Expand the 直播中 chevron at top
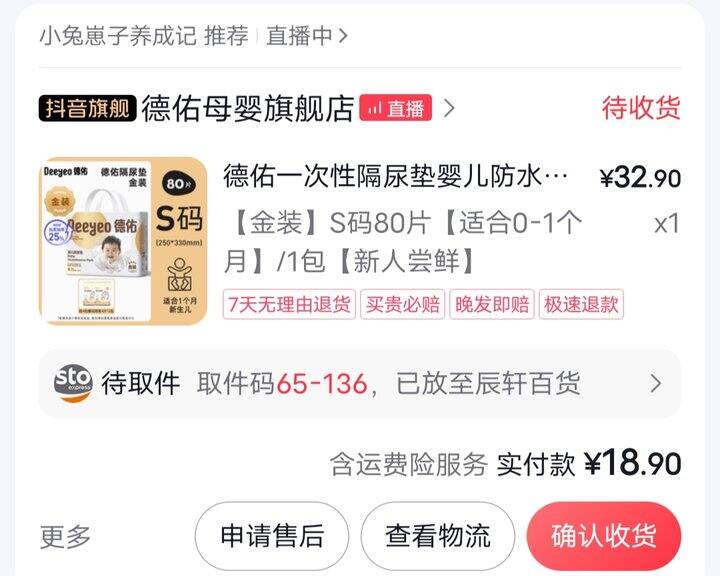The width and height of the screenshot is (720, 576). click(343, 35)
